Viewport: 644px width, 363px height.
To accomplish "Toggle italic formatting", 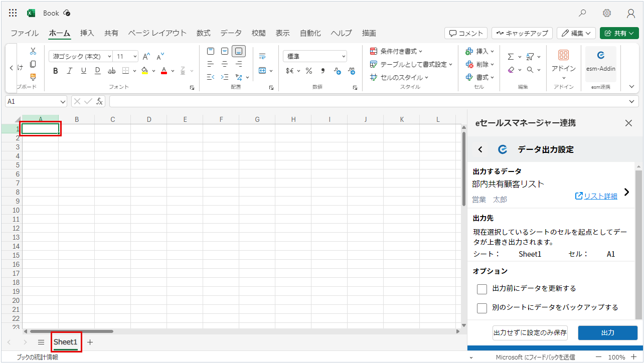I will [70, 71].
